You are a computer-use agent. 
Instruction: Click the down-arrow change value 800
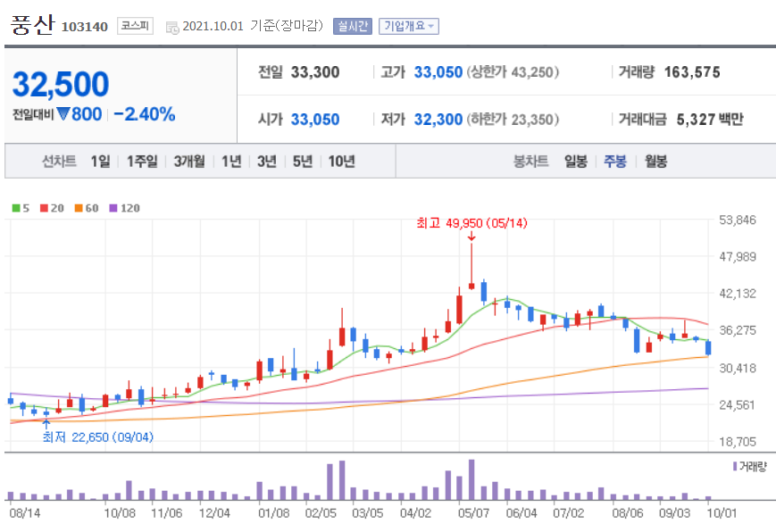(x=79, y=114)
